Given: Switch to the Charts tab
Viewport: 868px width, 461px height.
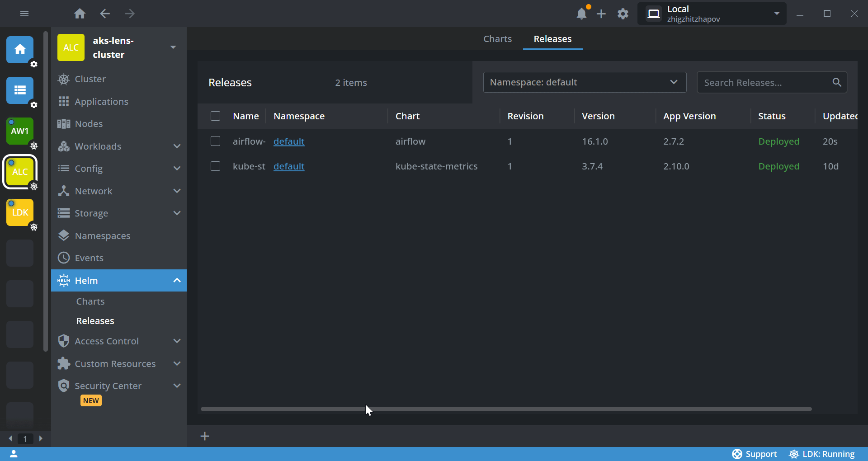Looking at the screenshot, I should point(497,39).
